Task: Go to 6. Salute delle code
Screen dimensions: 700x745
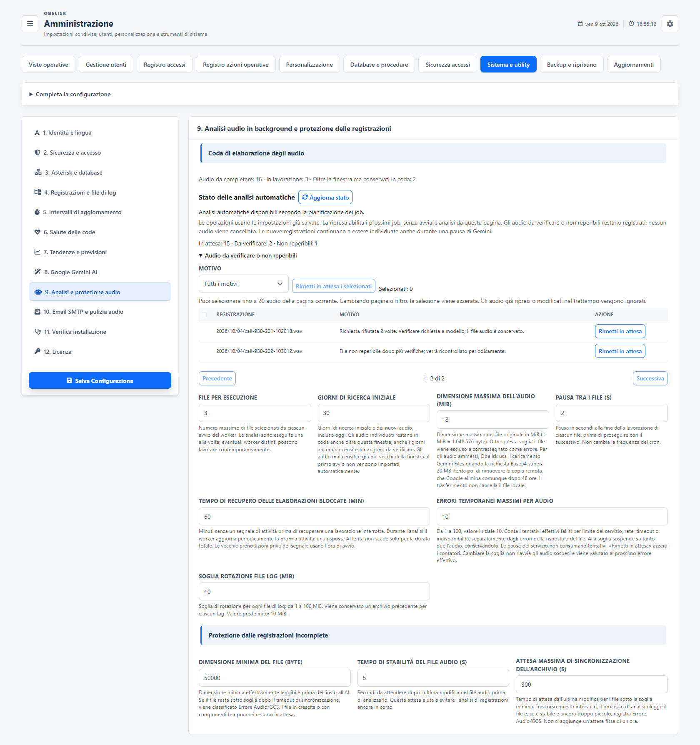Action: tap(100, 232)
